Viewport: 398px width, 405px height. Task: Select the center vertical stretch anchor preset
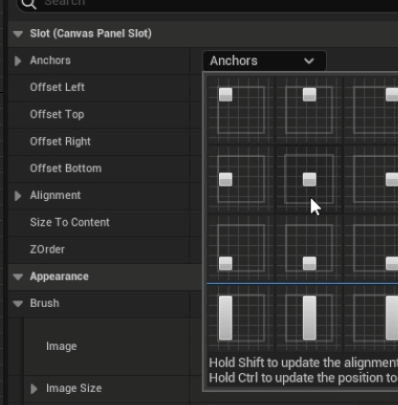(309, 318)
